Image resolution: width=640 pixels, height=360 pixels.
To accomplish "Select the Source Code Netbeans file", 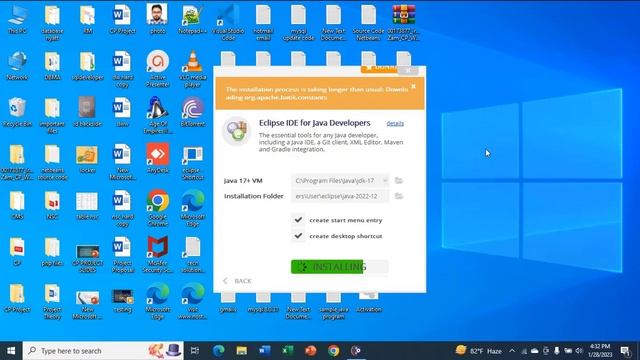I will tap(368, 22).
